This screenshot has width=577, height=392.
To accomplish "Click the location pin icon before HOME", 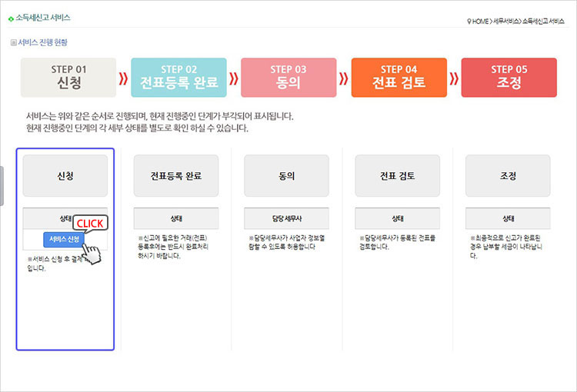I will [469, 21].
